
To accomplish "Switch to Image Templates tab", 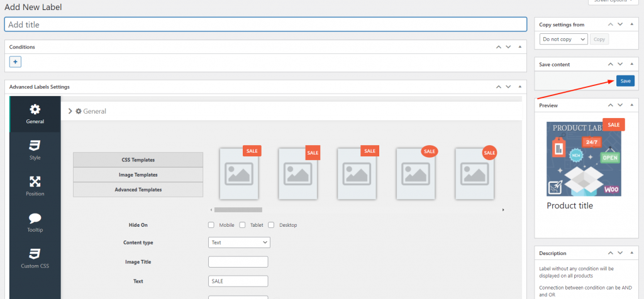I will [x=138, y=175].
